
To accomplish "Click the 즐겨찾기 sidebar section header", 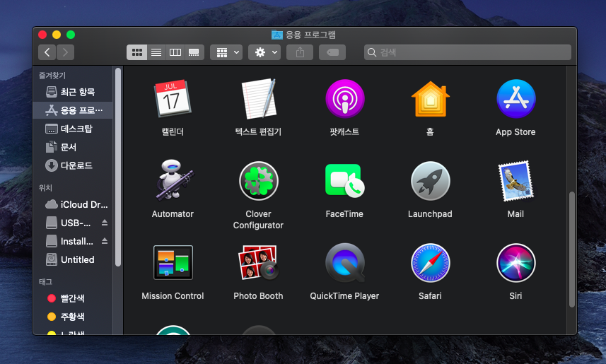I will (52, 76).
